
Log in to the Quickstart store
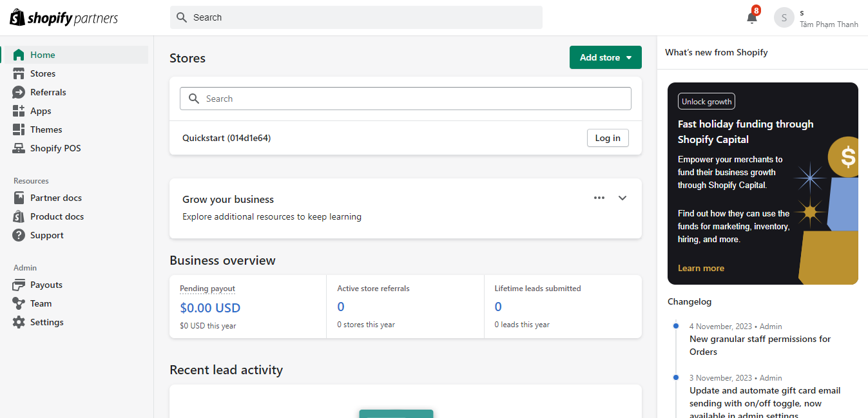point(607,137)
